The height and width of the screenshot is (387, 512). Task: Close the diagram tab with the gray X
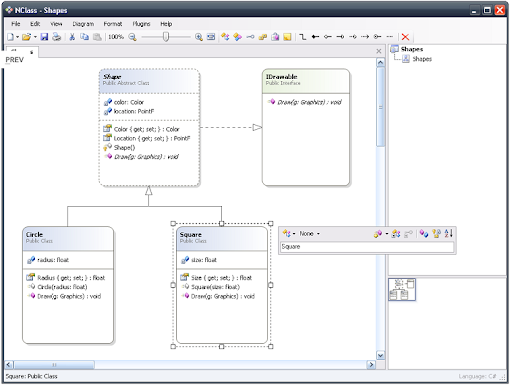[x=379, y=51]
